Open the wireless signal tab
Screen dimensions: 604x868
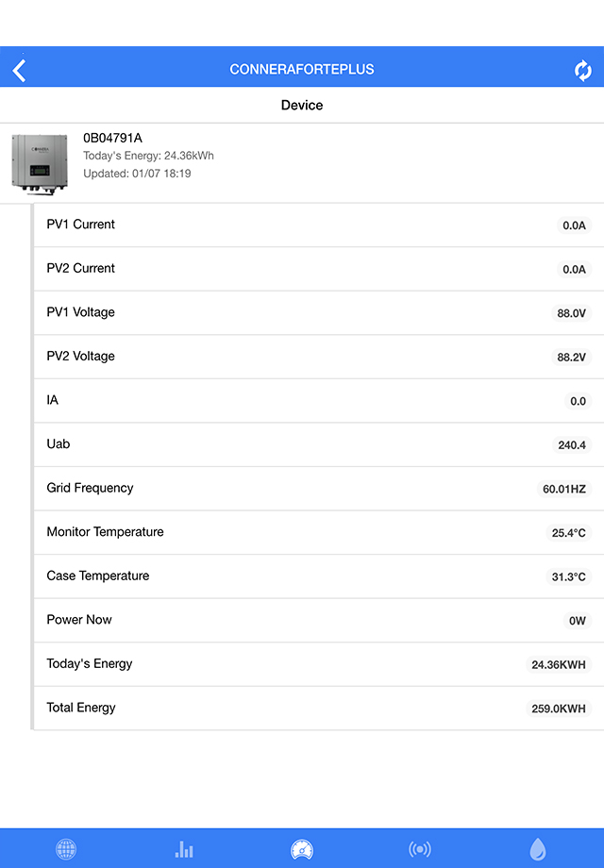pyautogui.click(x=420, y=849)
